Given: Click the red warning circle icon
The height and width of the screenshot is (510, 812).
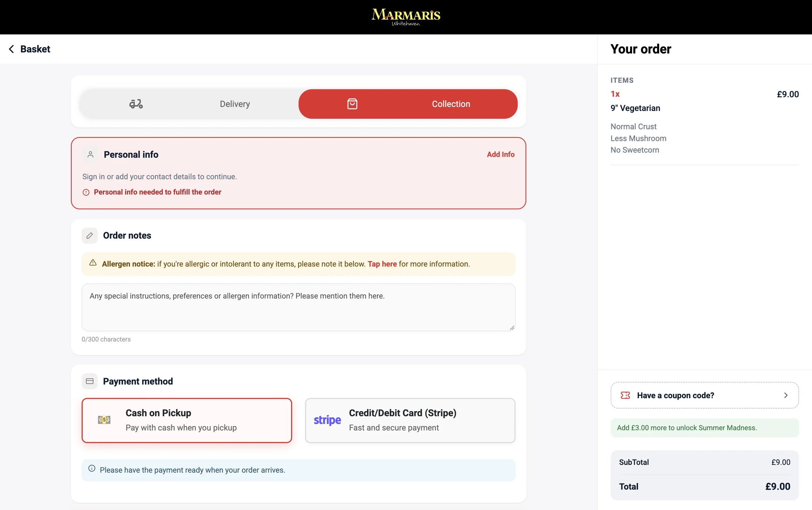Looking at the screenshot, I should [86, 192].
